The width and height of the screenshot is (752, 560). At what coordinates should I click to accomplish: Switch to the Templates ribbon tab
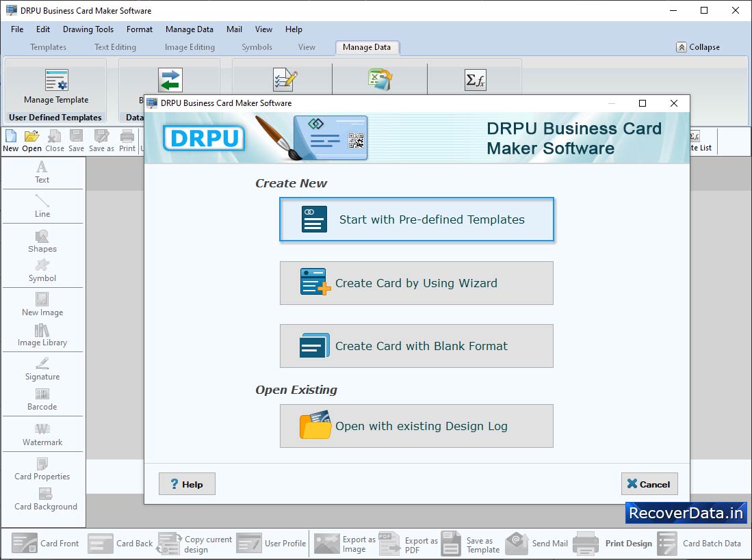click(x=48, y=47)
